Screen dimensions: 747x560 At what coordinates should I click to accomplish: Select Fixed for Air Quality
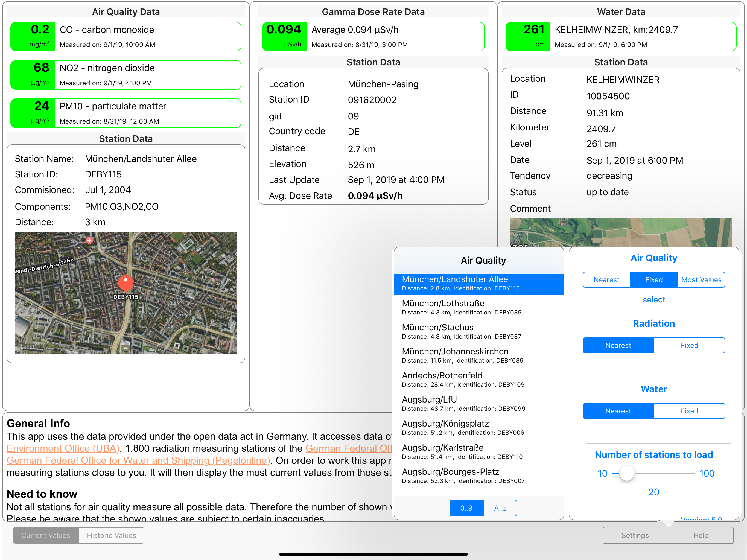[654, 280]
